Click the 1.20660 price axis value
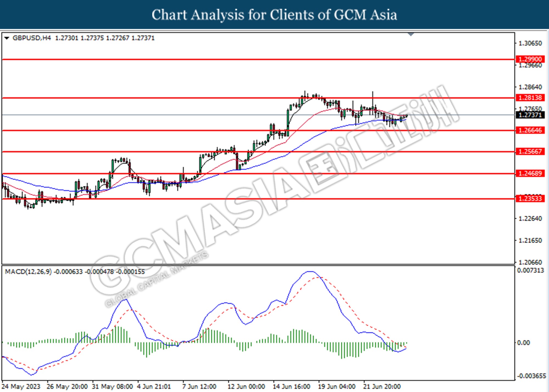Image resolution: width=549 pixels, height=392 pixels. (x=530, y=262)
